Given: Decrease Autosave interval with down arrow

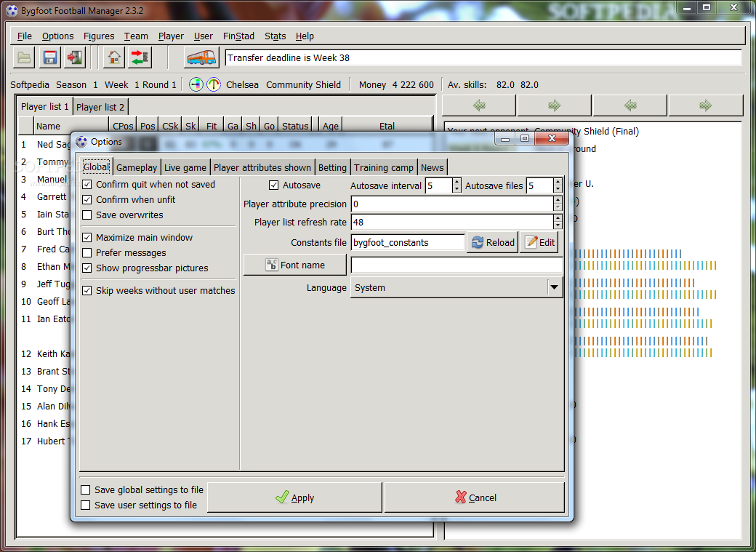Looking at the screenshot, I should pyautogui.click(x=457, y=190).
